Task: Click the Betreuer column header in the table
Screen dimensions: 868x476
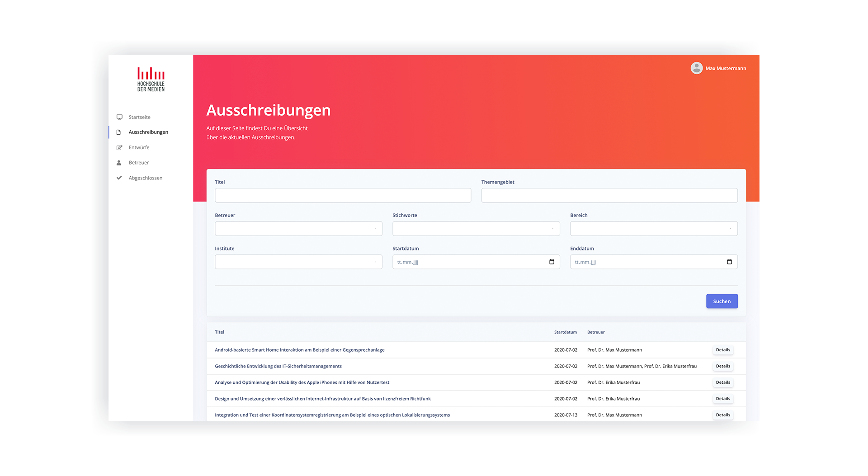Action: point(596,332)
